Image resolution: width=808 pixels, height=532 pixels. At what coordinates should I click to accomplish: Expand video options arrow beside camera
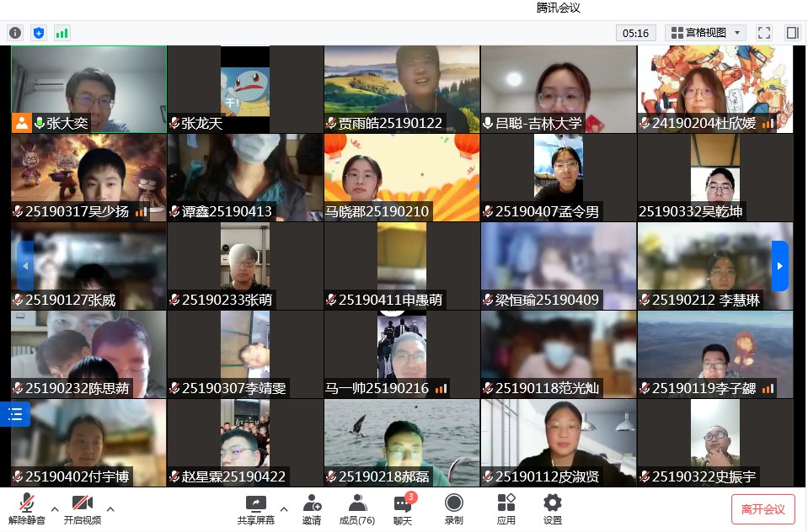110,508
